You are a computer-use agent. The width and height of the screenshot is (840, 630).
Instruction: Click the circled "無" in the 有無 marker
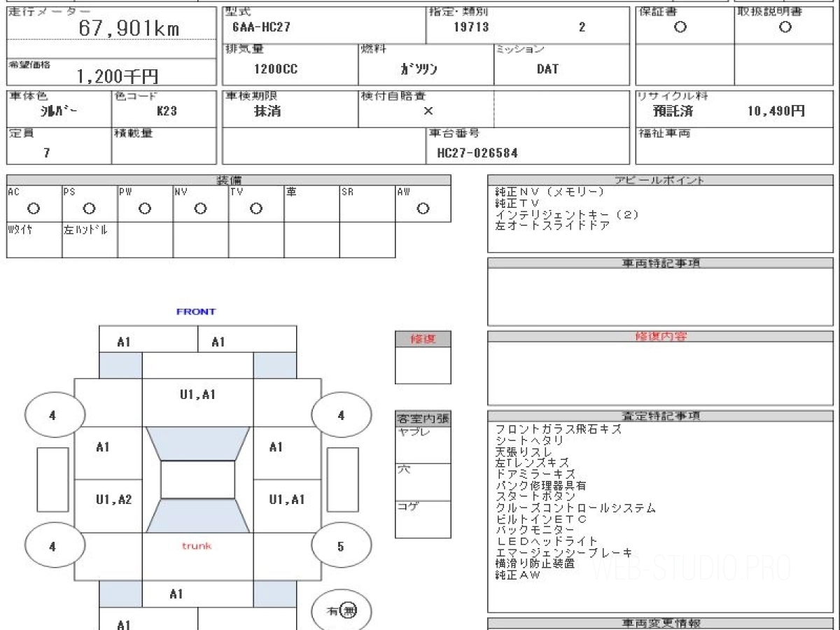tap(349, 611)
